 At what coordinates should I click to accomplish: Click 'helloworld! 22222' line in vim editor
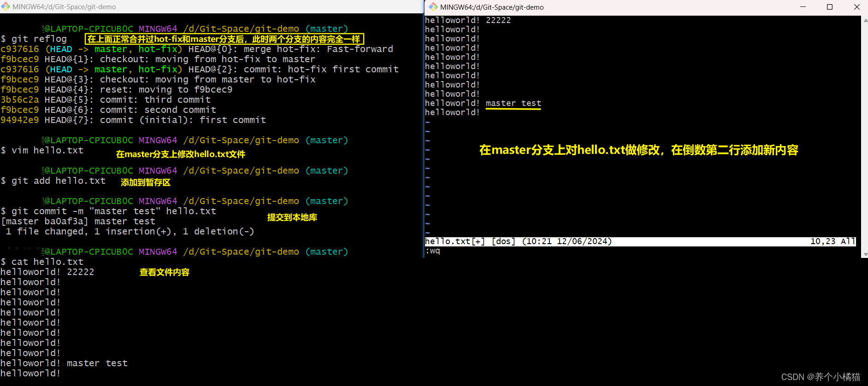click(x=468, y=20)
